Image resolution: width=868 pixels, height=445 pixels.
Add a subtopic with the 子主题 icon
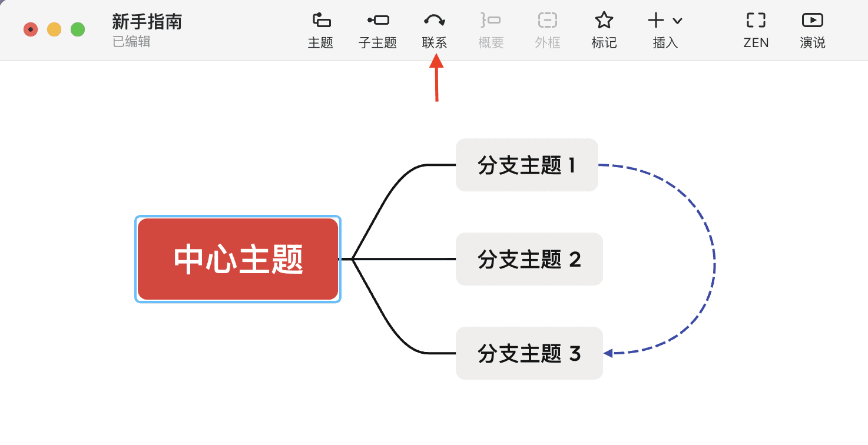377,21
